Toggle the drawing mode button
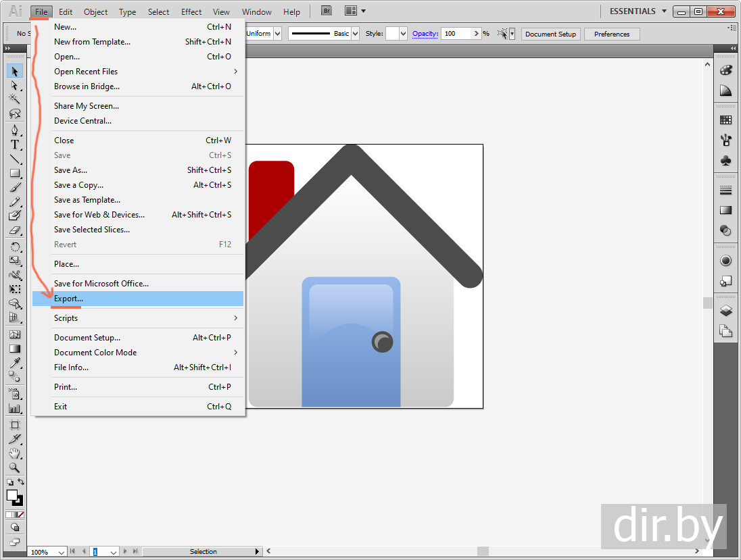 pos(15,528)
